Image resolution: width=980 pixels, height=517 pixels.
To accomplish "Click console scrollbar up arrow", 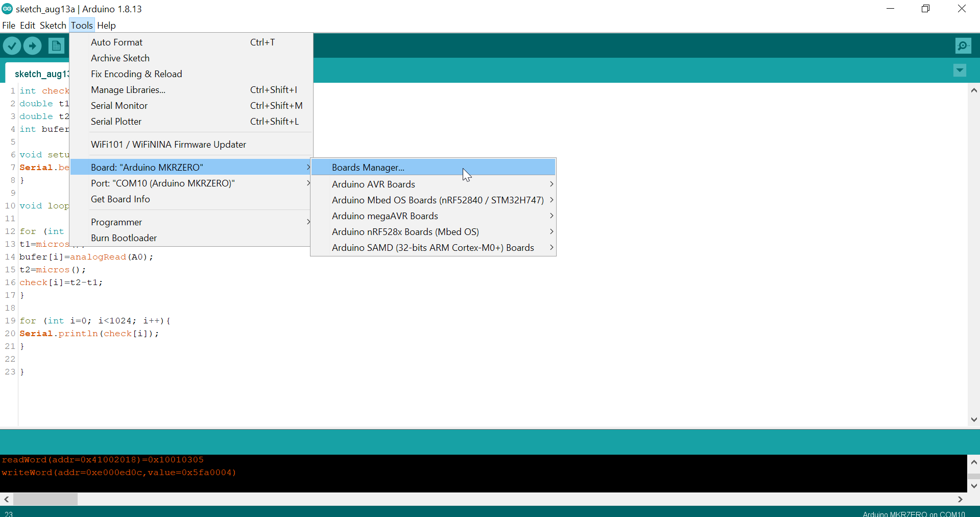I will (x=974, y=462).
